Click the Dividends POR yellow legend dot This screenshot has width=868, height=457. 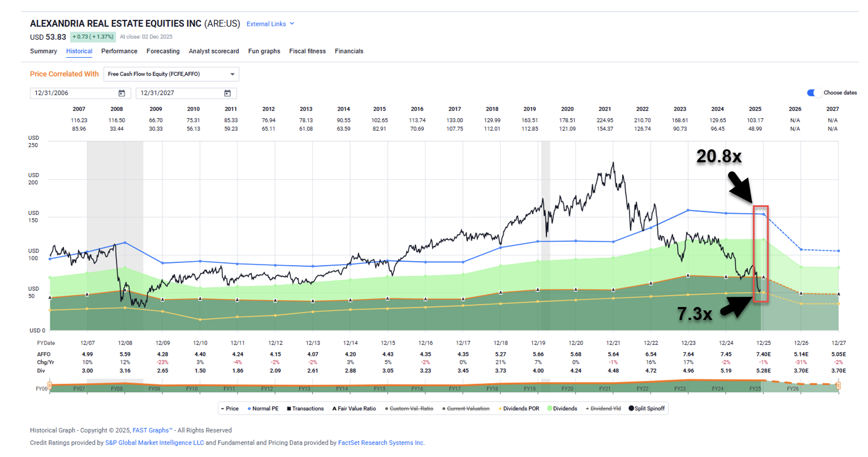point(500,409)
